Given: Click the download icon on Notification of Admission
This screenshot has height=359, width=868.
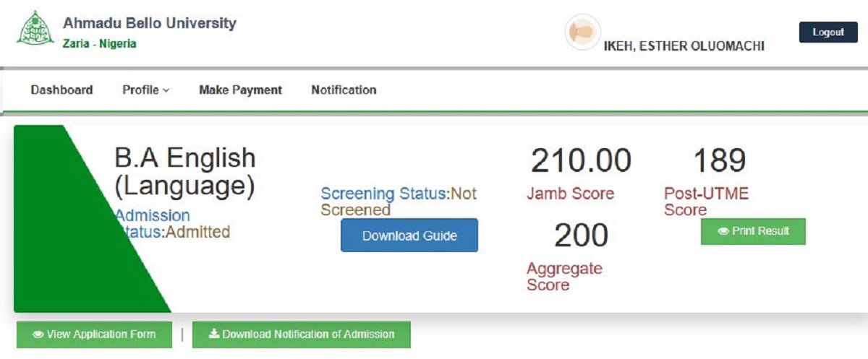Looking at the screenshot, I should click(x=213, y=334).
